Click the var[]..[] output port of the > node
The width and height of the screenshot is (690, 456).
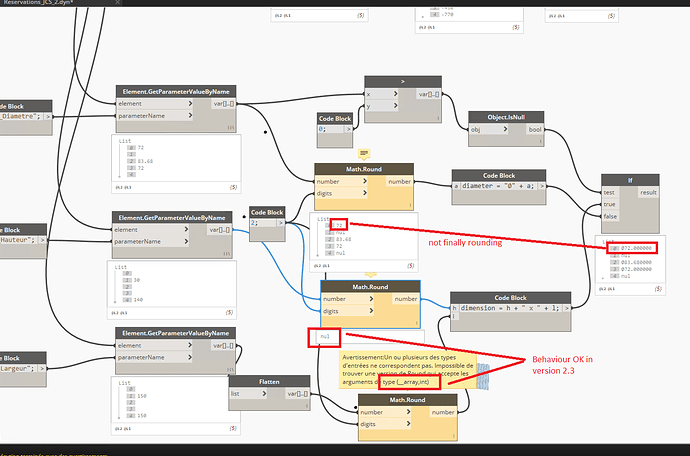[x=429, y=94]
